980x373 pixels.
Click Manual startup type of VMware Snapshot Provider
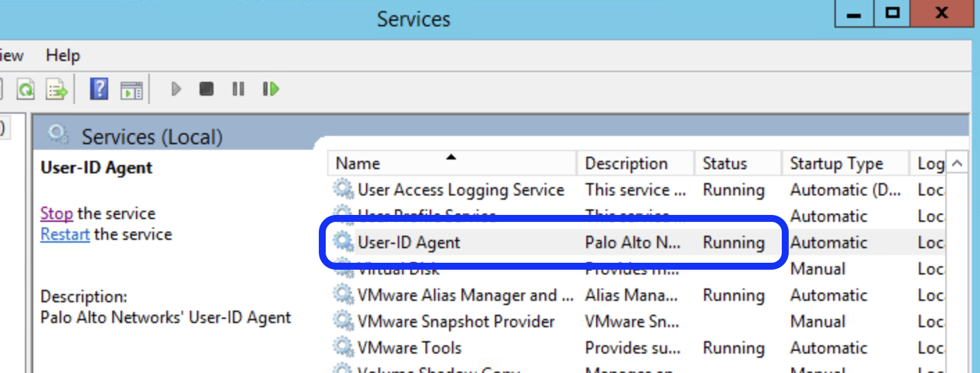[x=818, y=322]
